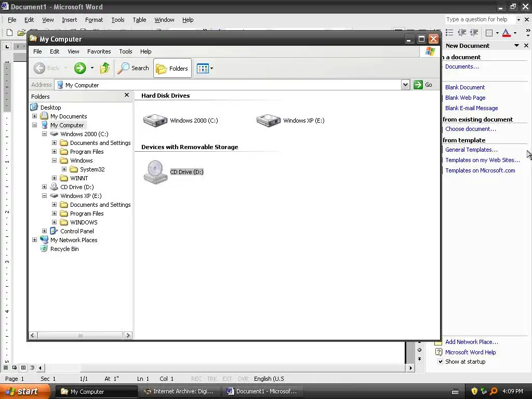
Task: Open Word's Border style dropdown arrow
Action: (497, 33)
